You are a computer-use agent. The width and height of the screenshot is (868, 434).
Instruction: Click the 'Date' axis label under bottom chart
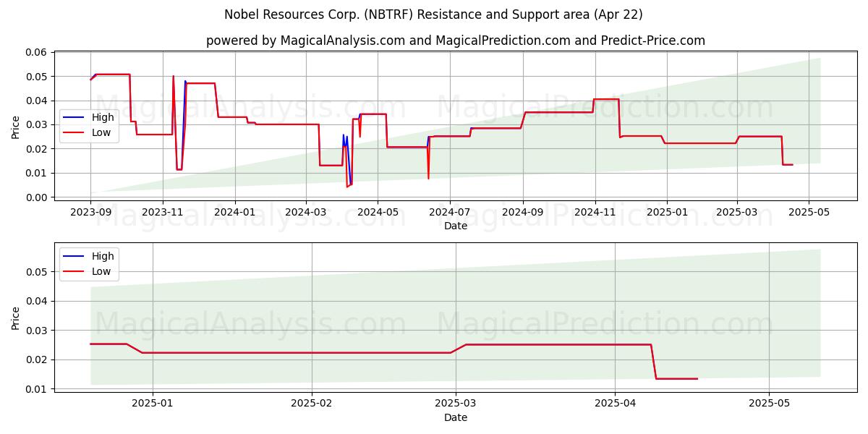(x=456, y=417)
